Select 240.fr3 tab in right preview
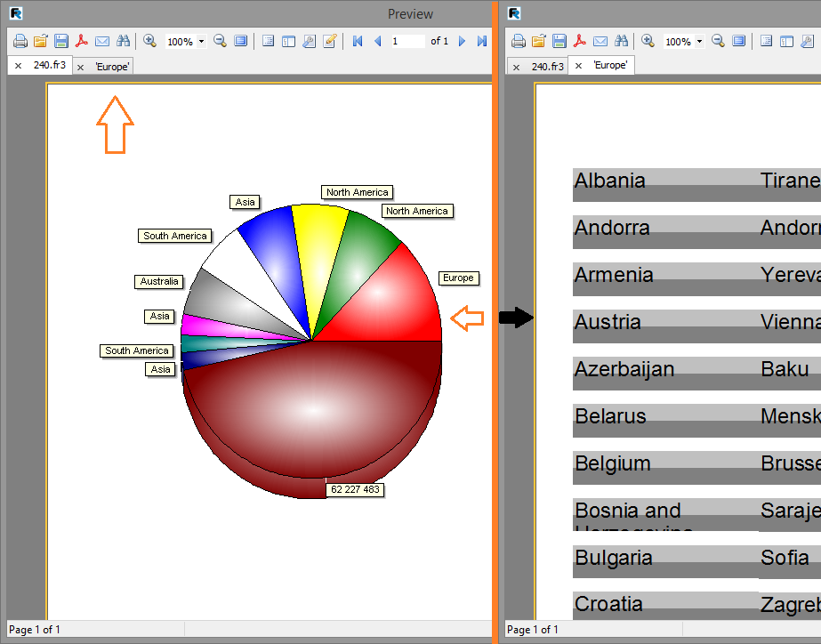This screenshot has width=821, height=644. 547,67
